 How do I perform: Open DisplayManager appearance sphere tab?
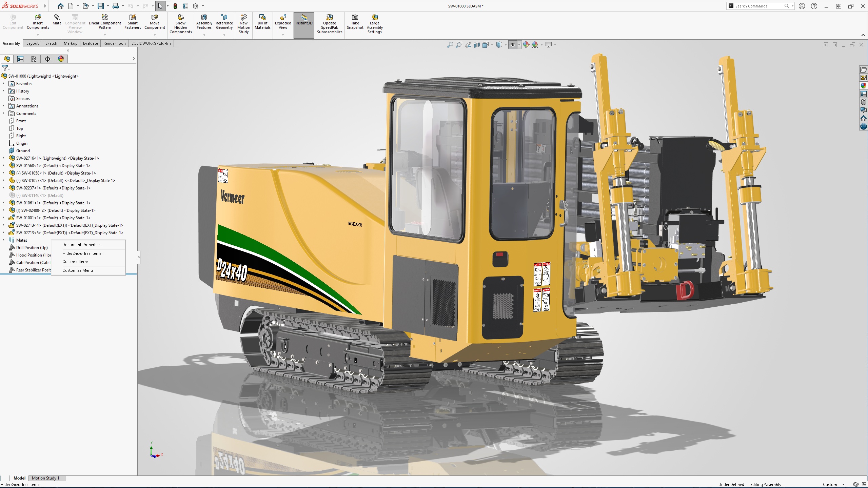(x=61, y=59)
